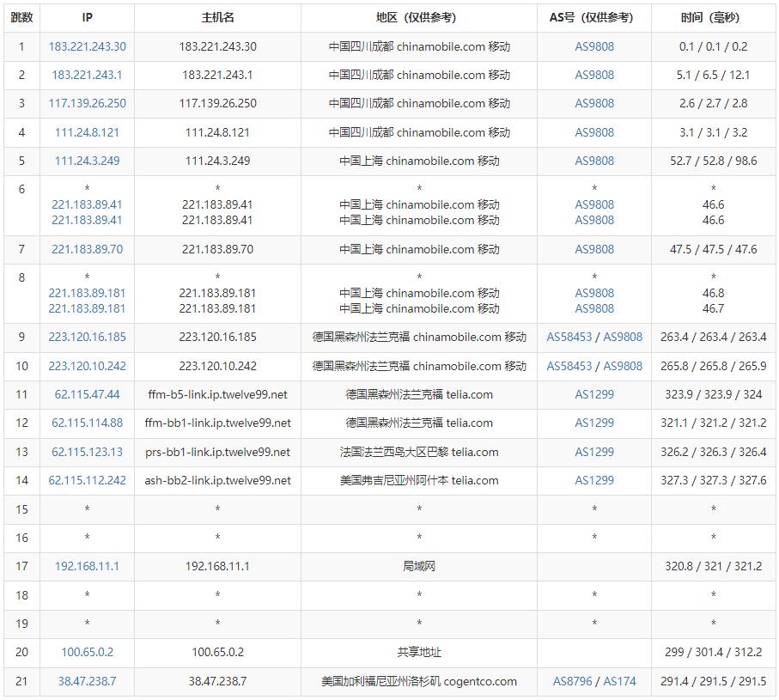Open AS58453 link in hop 9 row
Image resolution: width=779 pixels, height=700 pixels.
coord(569,337)
